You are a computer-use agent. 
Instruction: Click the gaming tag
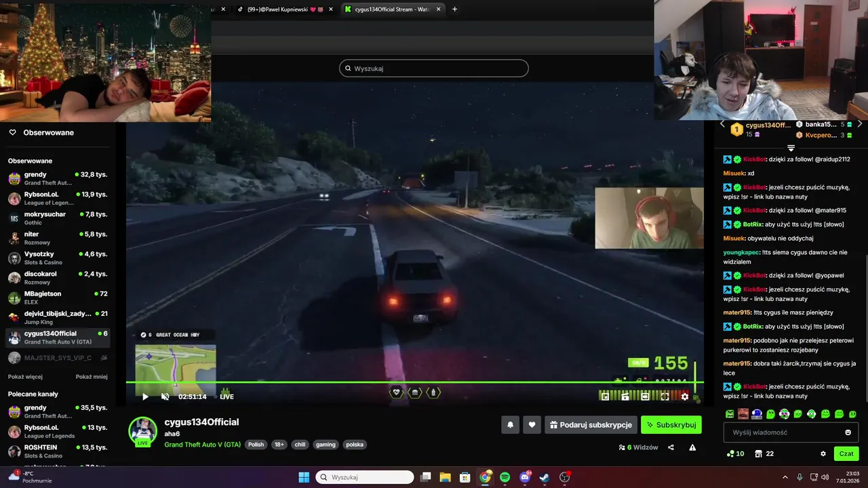tap(325, 445)
